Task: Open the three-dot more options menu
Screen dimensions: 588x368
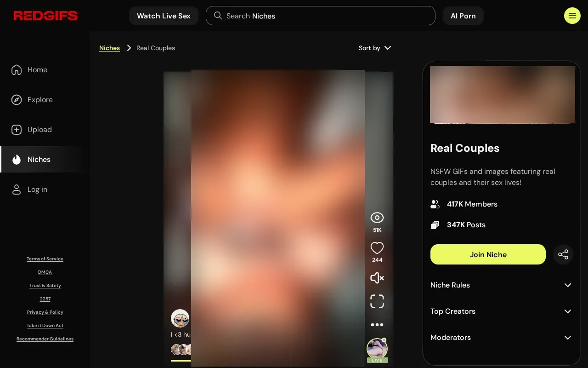Action: pos(377,325)
